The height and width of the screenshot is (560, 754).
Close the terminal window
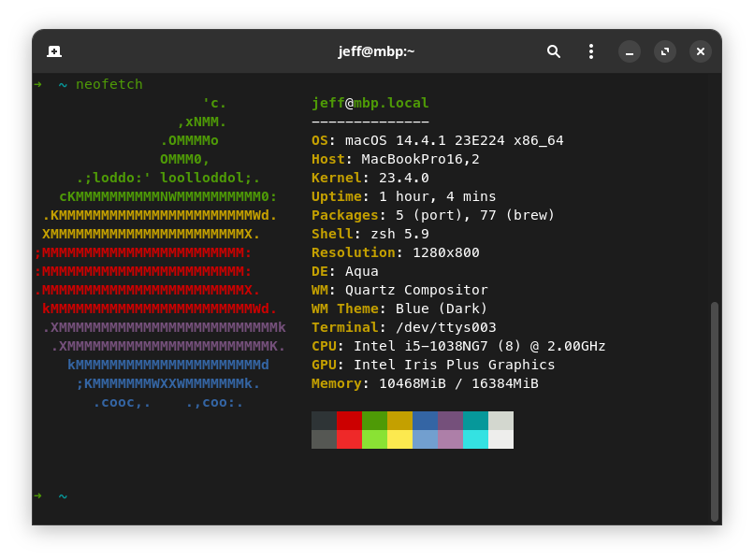[x=700, y=51]
